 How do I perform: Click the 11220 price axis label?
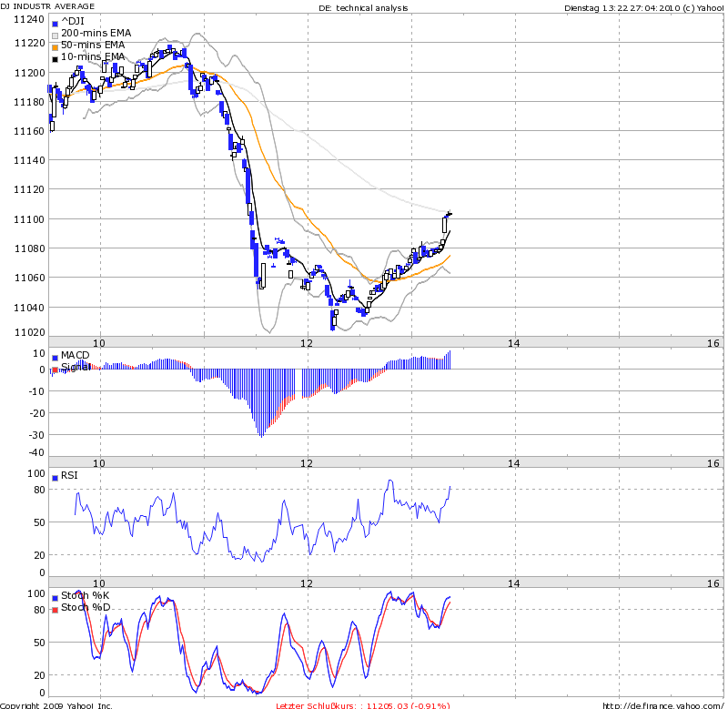[x=29, y=43]
